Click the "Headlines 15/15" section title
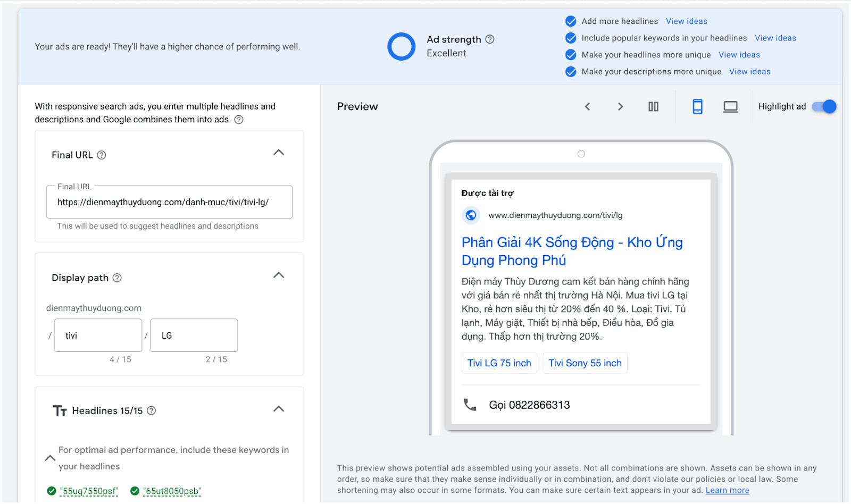 107,411
